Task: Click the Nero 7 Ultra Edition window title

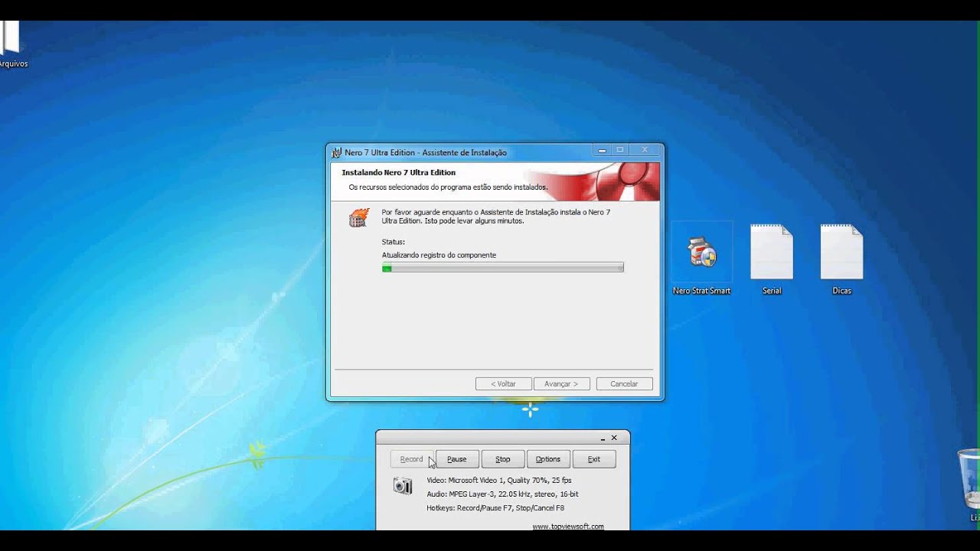Action: coord(426,152)
